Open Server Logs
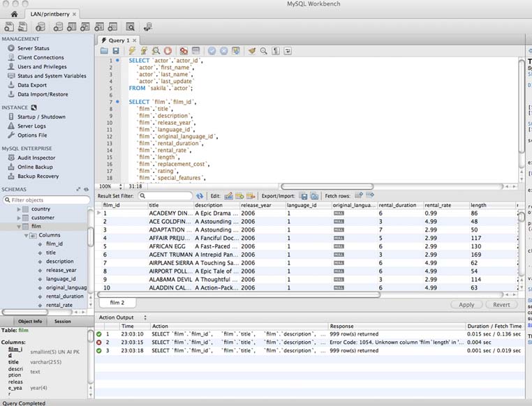This screenshot has height=406, width=532. tap(31, 126)
